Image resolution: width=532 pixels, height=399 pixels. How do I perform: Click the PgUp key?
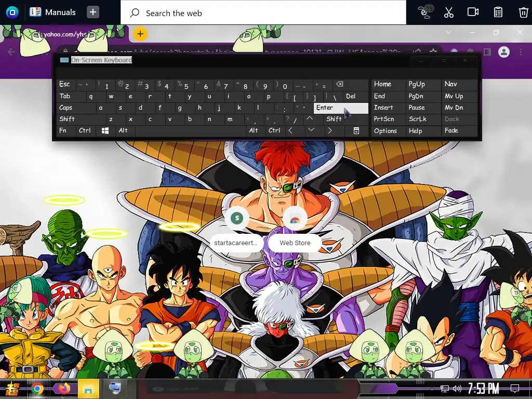(423, 84)
